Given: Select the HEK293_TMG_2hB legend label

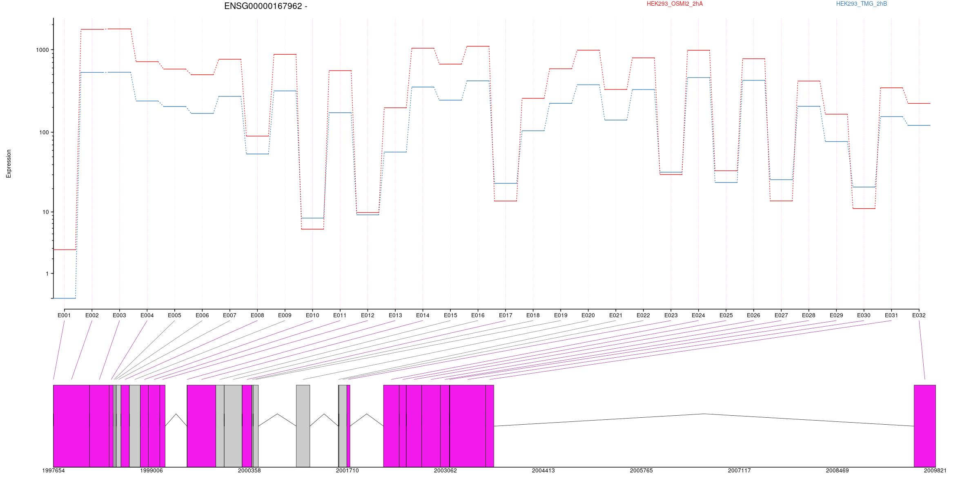Looking at the screenshot, I should click(862, 4).
